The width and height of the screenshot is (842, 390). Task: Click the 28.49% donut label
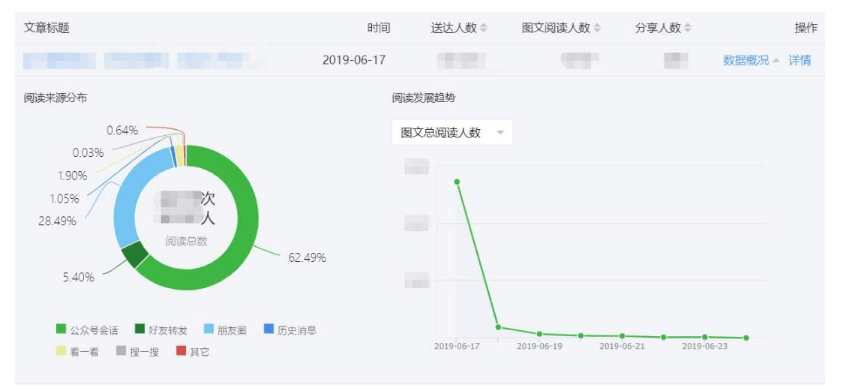click(57, 221)
